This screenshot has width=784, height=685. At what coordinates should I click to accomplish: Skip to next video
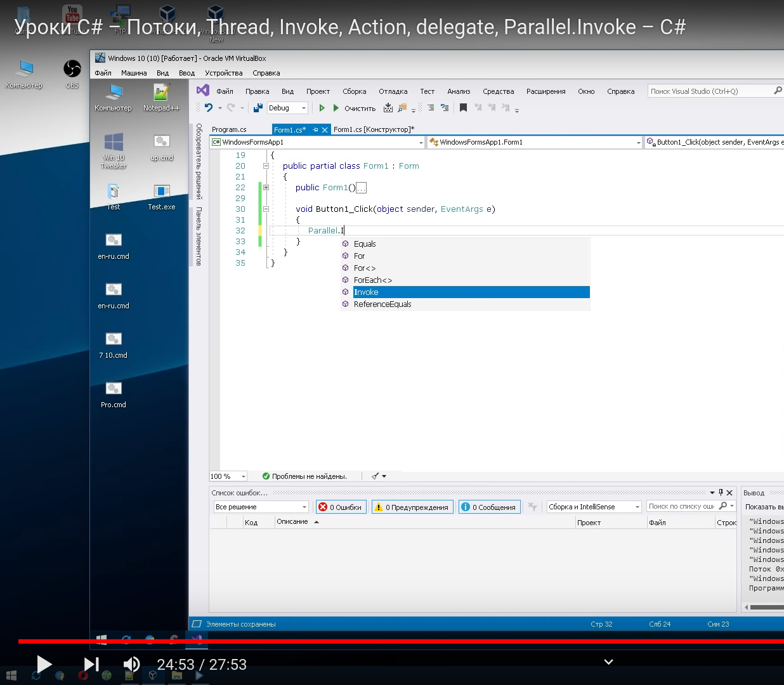[91, 664]
